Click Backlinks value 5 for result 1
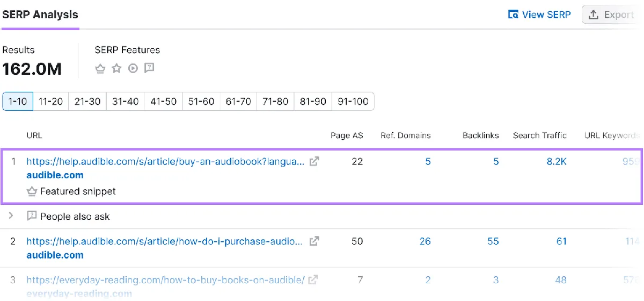Image resolution: width=644 pixels, height=301 pixels. coord(496,161)
